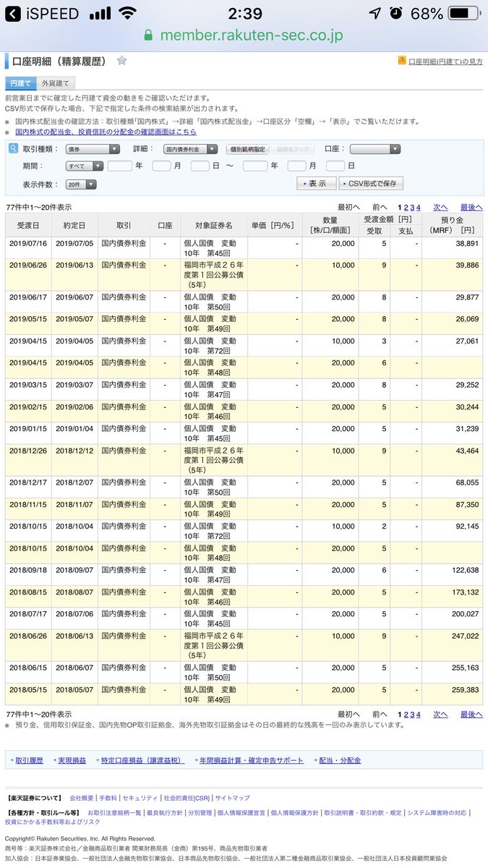Focus the start month input field
This screenshot has height=868, width=488.
pos(162,166)
